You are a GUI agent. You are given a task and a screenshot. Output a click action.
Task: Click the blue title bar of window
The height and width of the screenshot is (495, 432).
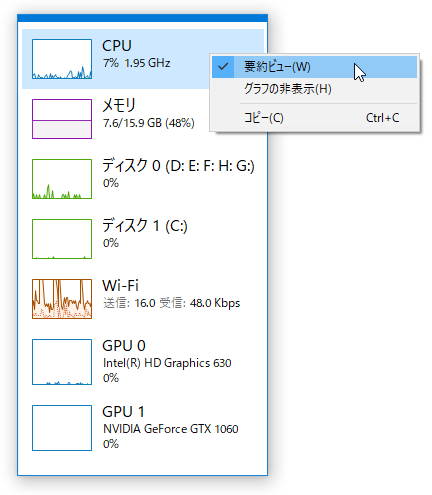pyautogui.click(x=142, y=18)
